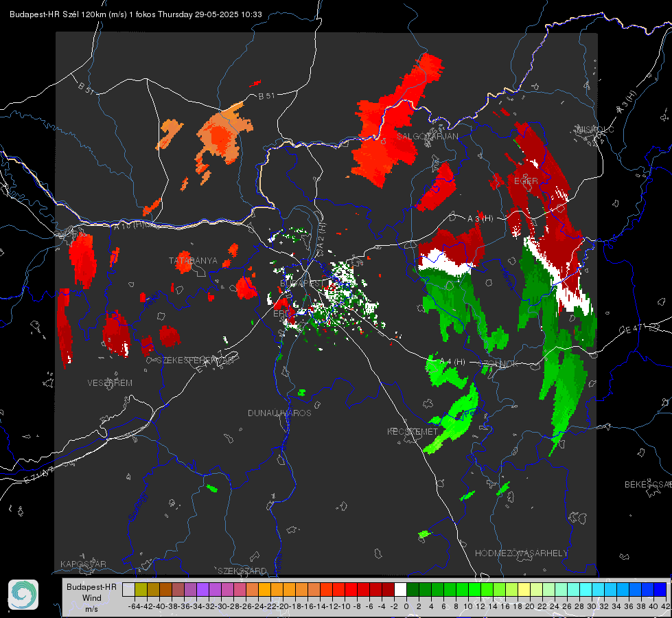Click the '-64' value on the legend
This screenshot has height=618, width=672.
[x=134, y=606]
